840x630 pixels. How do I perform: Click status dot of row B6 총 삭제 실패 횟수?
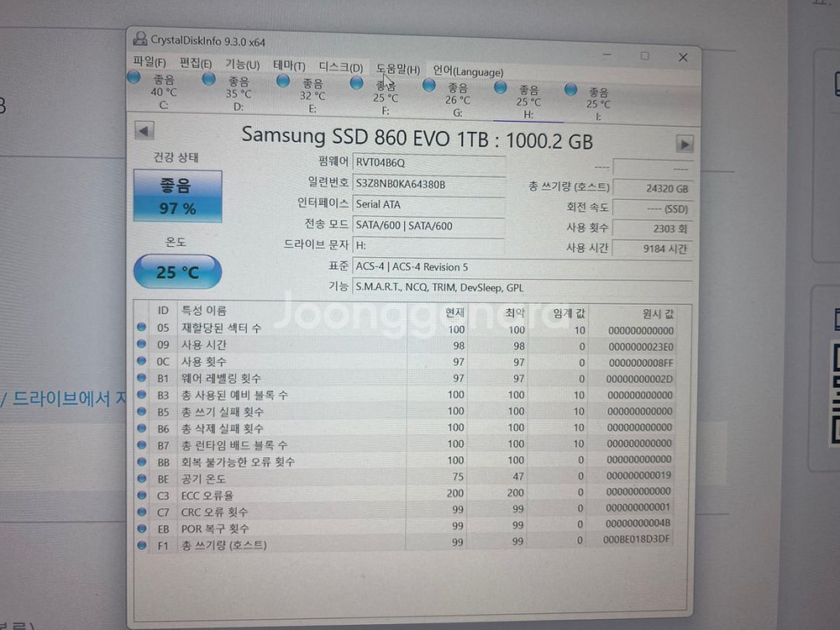141,428
